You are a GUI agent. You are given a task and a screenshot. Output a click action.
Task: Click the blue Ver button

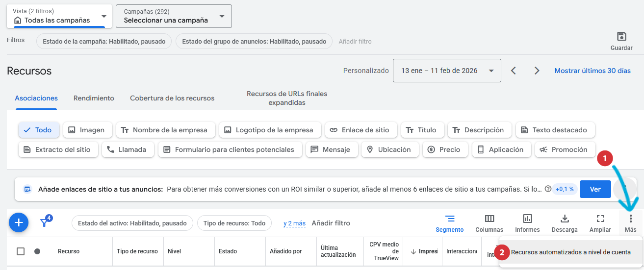point(595,189)
